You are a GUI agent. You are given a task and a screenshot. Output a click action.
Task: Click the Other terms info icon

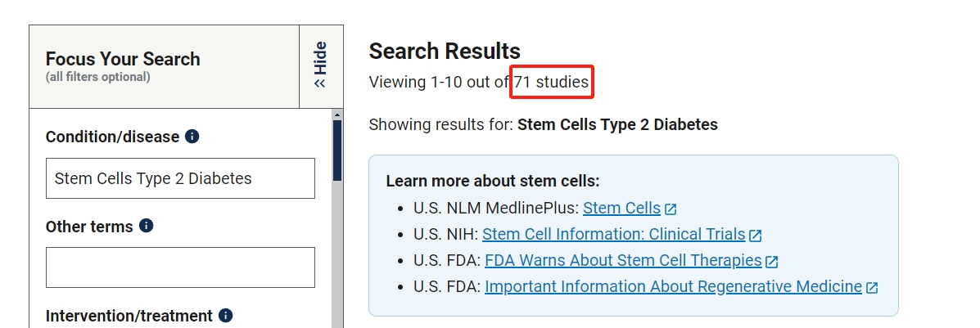tap(147, 226)
